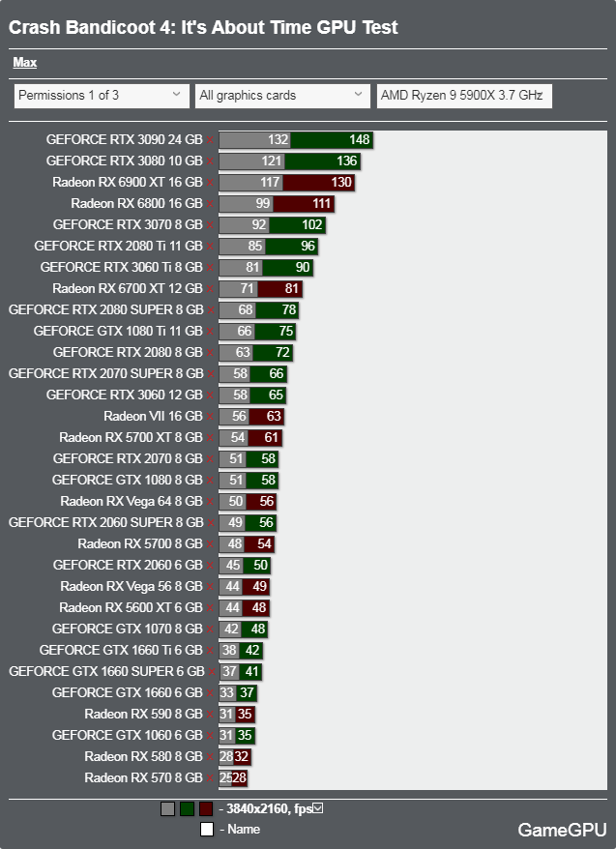This screenshot has width=616, height=849.
Task: Open the Permissions 1 of 3 dropdown
Action: pos(100,96)
